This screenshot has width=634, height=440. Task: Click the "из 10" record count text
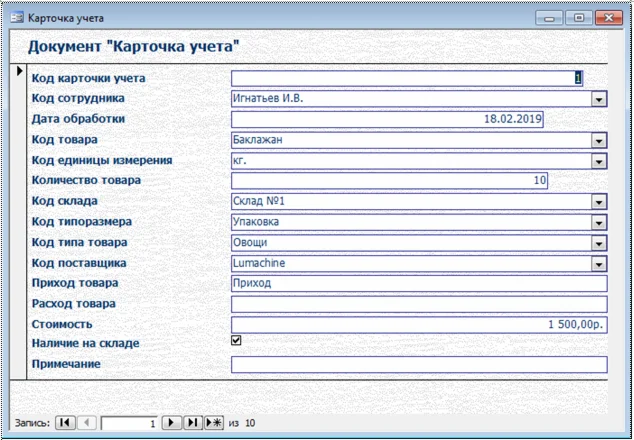[242, 423]
